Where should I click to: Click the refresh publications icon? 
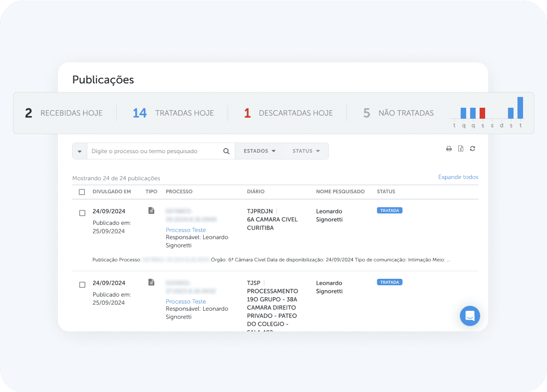coord(473,148)
